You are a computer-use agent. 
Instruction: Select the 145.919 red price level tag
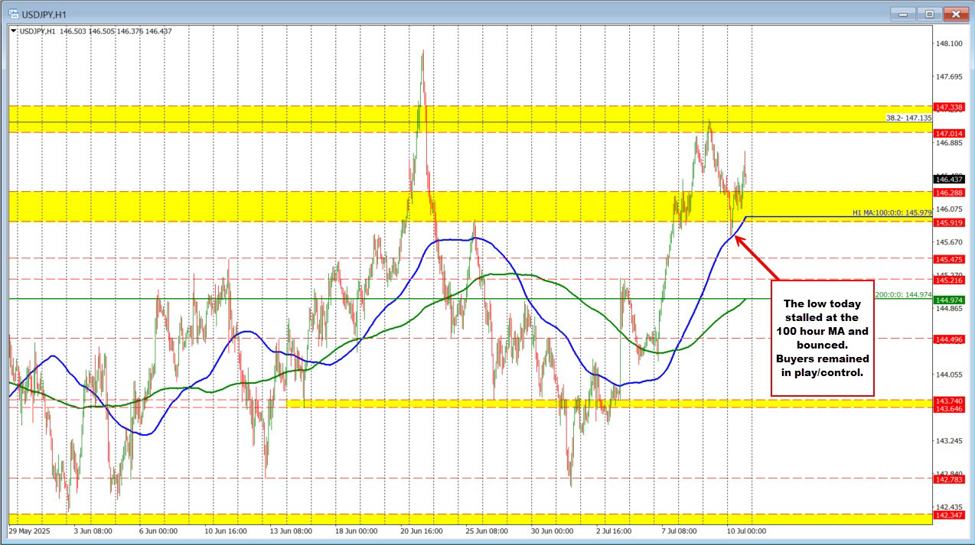pos(950,222)
